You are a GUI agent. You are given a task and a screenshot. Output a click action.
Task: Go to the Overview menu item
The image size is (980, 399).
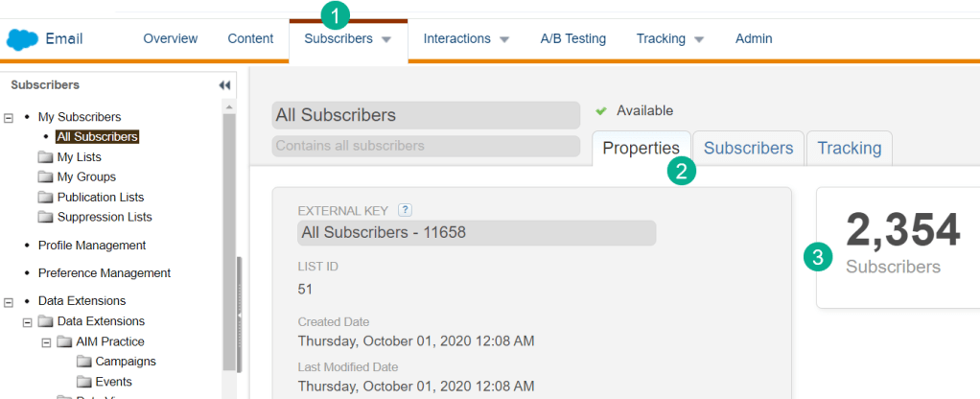[x=171, y=39]
